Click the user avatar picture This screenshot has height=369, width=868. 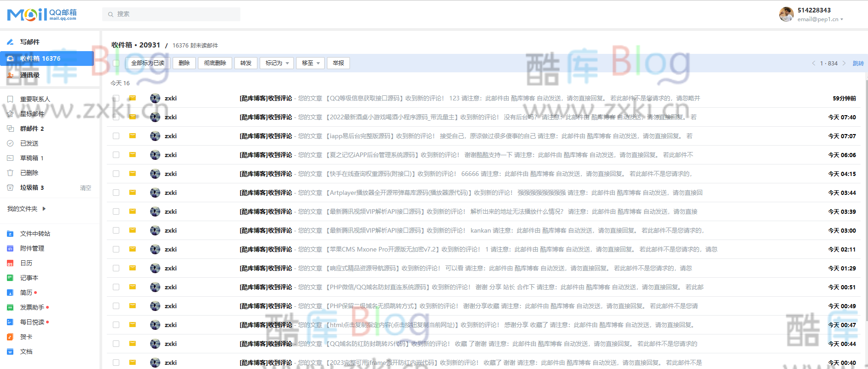(x=786, y=14)
